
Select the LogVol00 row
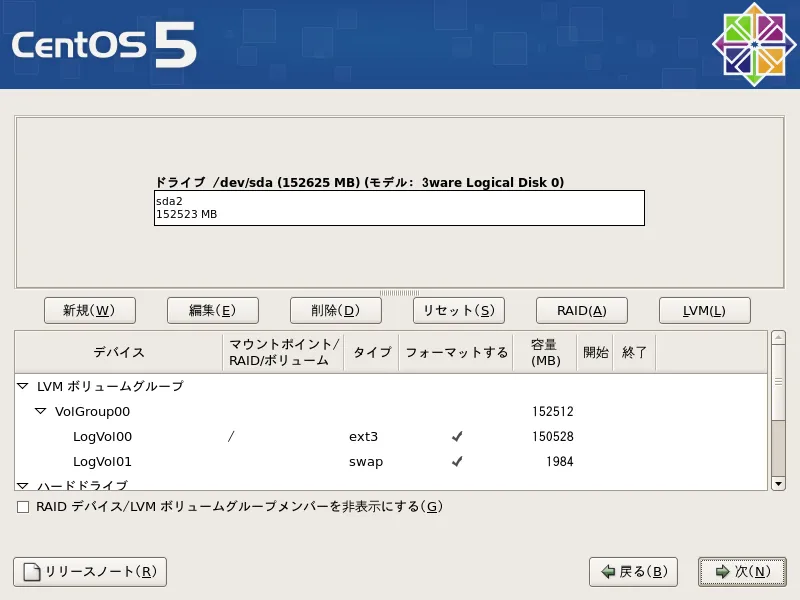(x=391, y=436)
